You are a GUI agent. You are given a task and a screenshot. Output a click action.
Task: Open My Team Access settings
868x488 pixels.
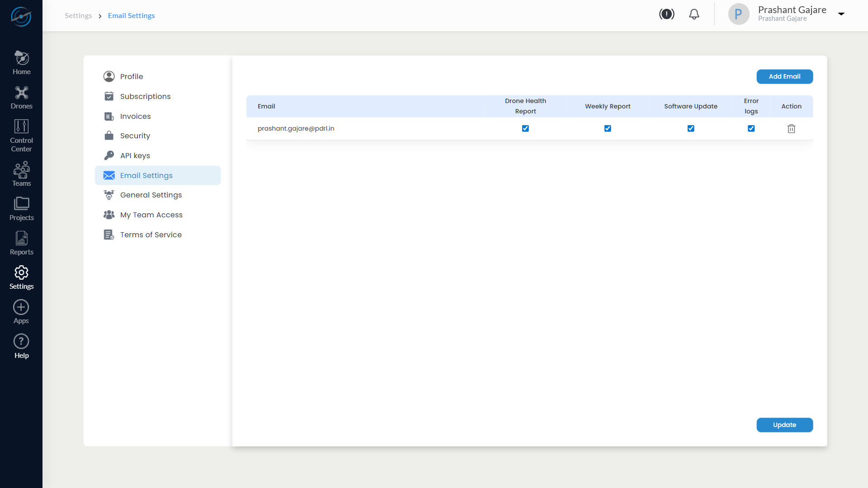pos(151,215)
